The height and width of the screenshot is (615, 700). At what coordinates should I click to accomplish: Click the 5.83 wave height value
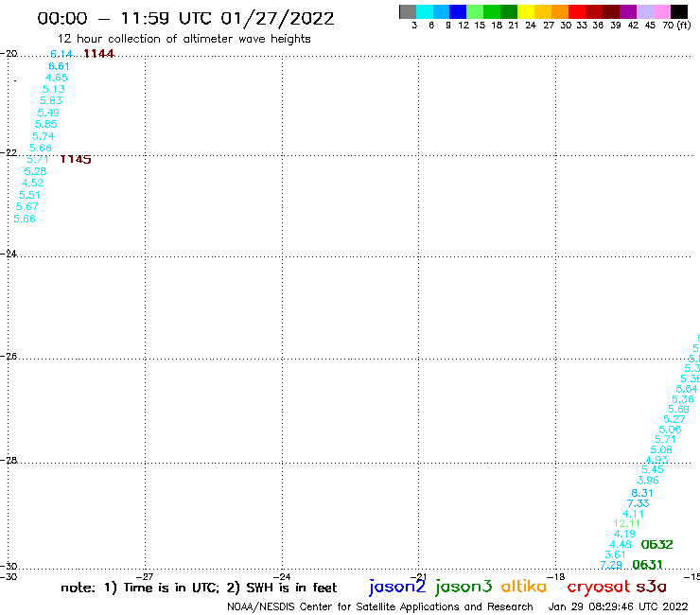tap(51, 101)
